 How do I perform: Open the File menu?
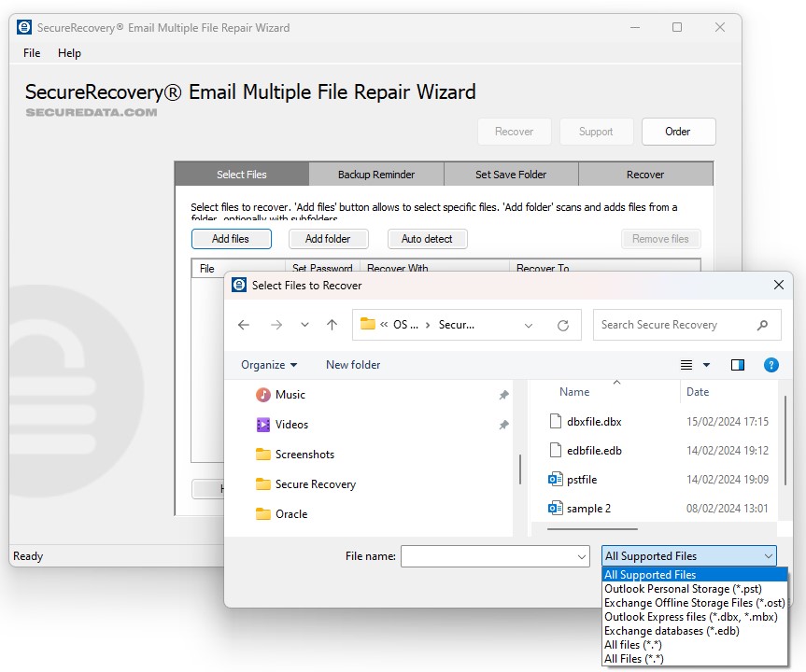[31, 53]
